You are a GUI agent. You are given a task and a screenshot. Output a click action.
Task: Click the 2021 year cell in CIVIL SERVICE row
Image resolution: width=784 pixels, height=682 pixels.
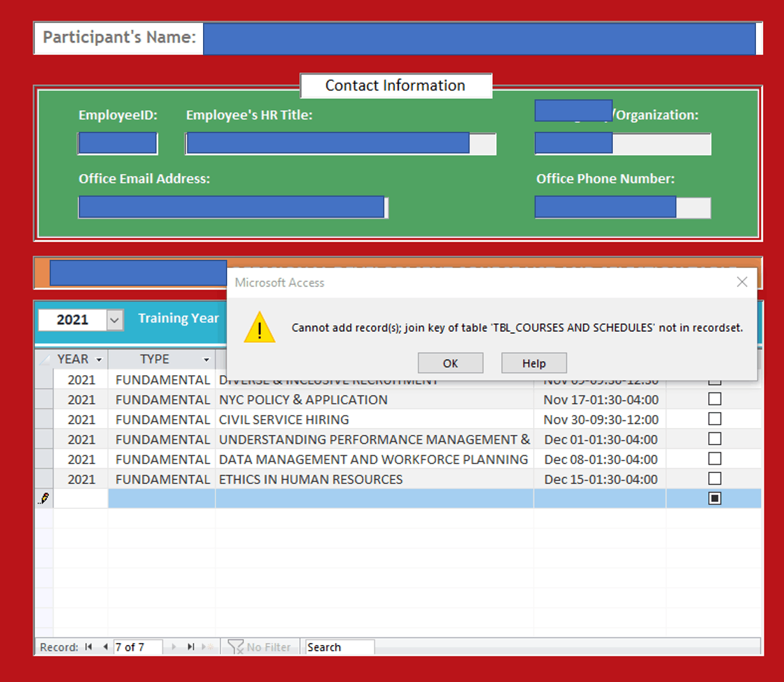[x=81, y=419]
